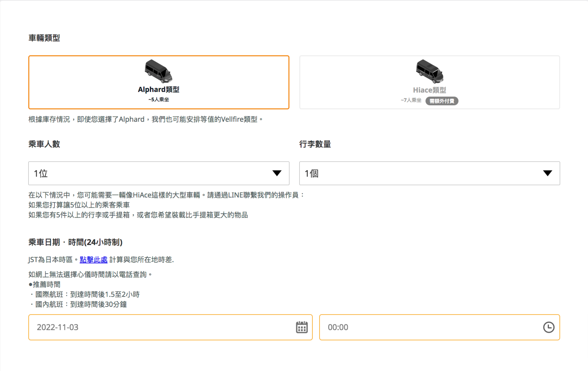This screenshot has width=588, height=371.
Task: Click the arrow on the 1位 dropdown
Action: coord(277,173)
